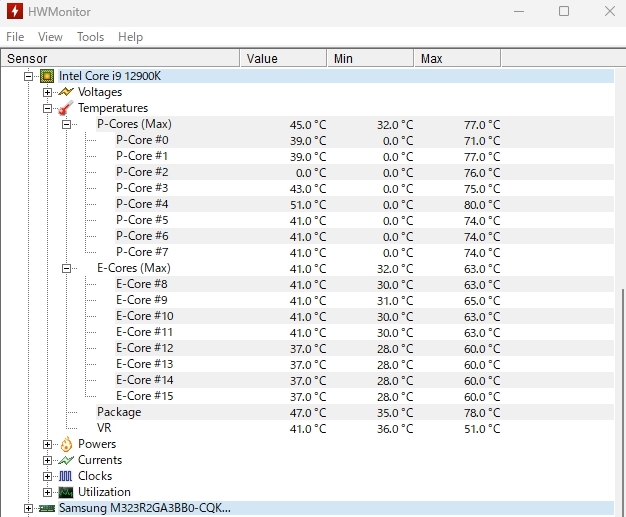
Task: Click the 80.0 °C max value of P-Core #4
Action: coord(482,205)
